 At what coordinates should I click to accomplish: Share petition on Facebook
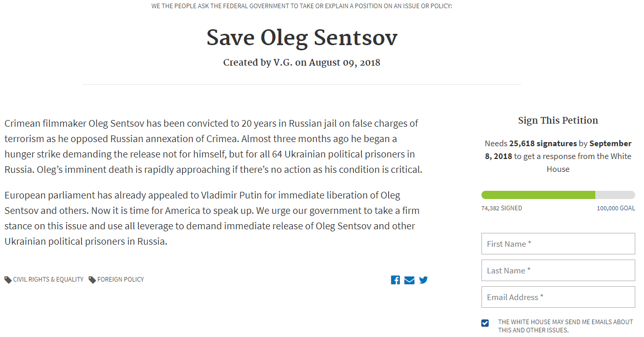pos(395,280)
